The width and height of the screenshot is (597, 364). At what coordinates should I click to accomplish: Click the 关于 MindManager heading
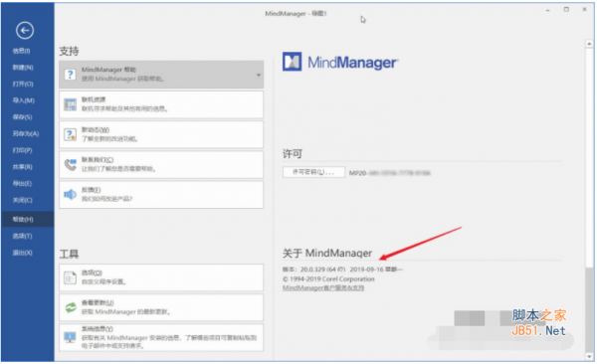click(x=327, y=254)
